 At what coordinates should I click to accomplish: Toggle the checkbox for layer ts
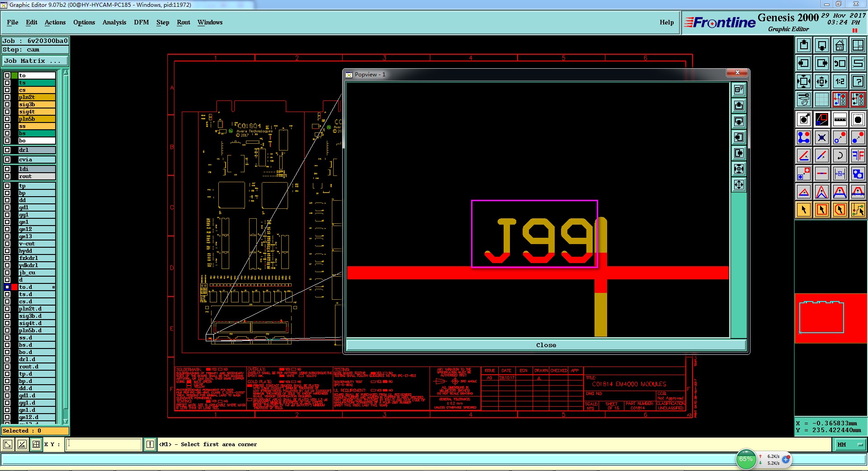pos(7,83)
